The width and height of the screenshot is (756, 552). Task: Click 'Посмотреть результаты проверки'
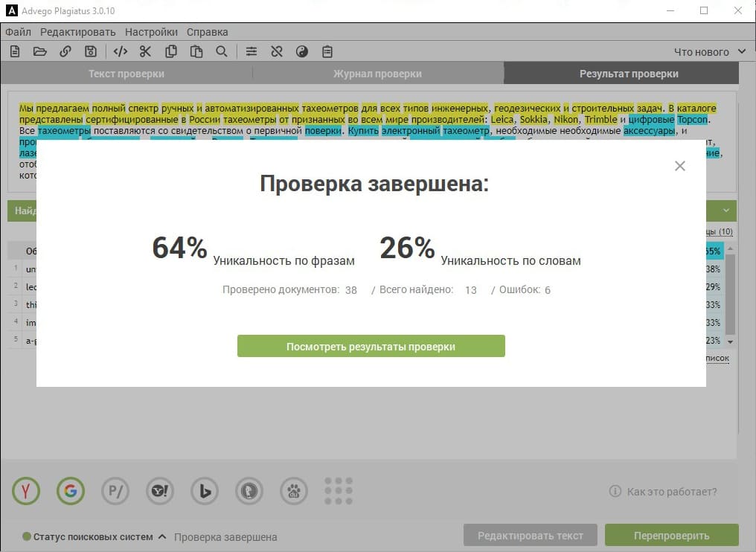371,345
